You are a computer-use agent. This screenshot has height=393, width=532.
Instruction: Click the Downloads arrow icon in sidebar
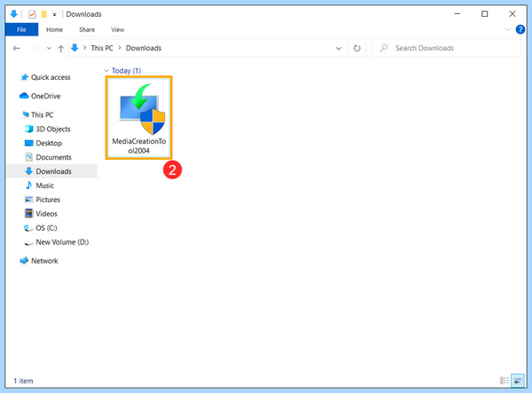(x=29, y=171)
